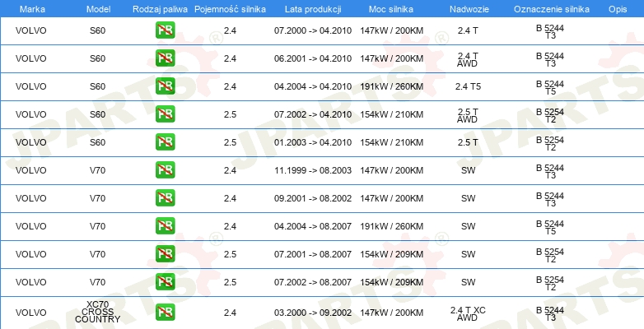Image resolution: width=644 pixels, height=329 pixels.
Task: Click the Nadwozie column header
Action: (469, 9)
